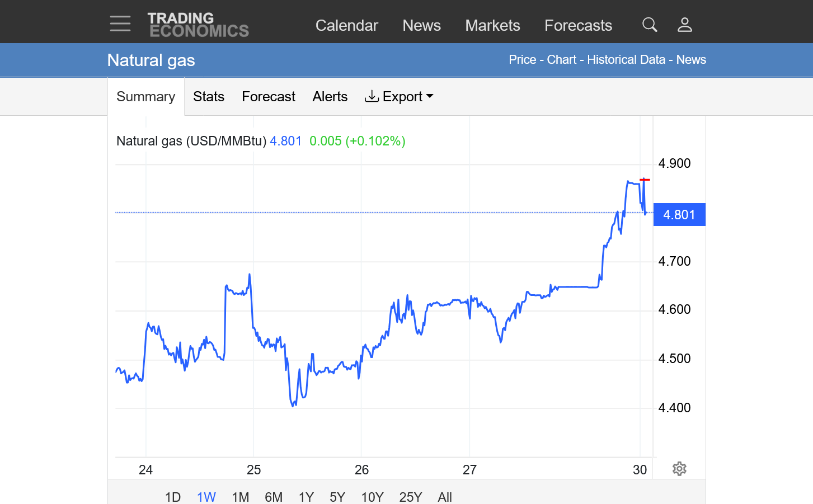Select the 1D time range
Image resolution: width=813 pixels, height=504 pixels.
(173, 497)
